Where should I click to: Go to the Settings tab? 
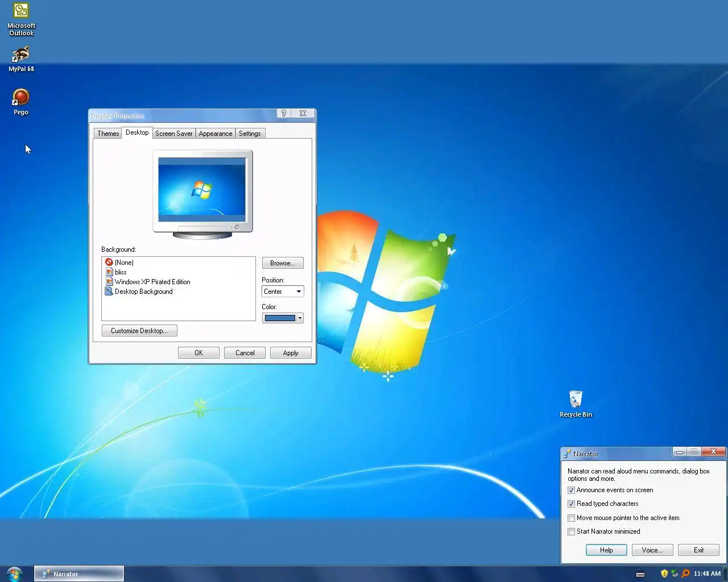(x=250, y=134)
